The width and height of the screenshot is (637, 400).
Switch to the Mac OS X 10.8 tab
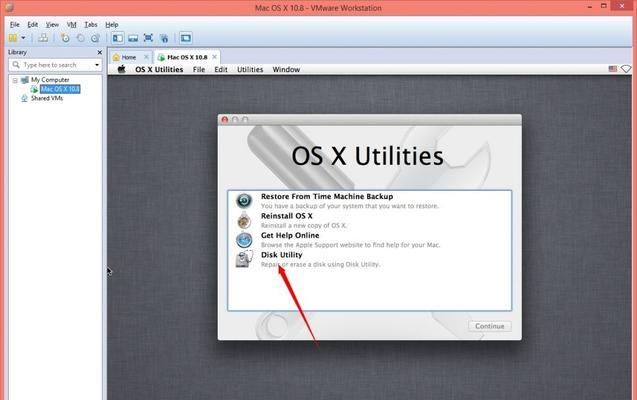(x=187, y=57)
